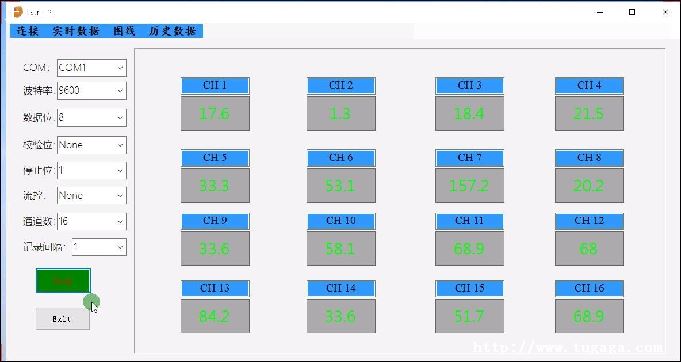681x362 pixels.
Task: Click the green Stop button
Action: click(x=63, y=280)
